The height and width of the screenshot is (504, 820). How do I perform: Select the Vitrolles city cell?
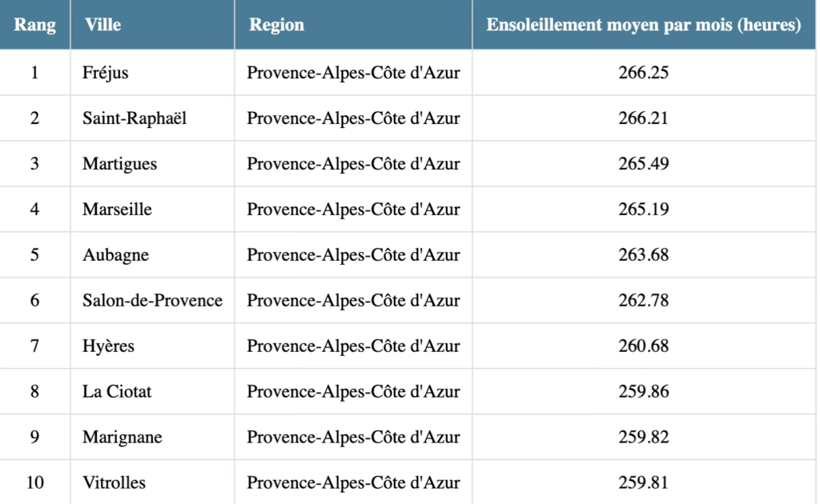(115, 483)
